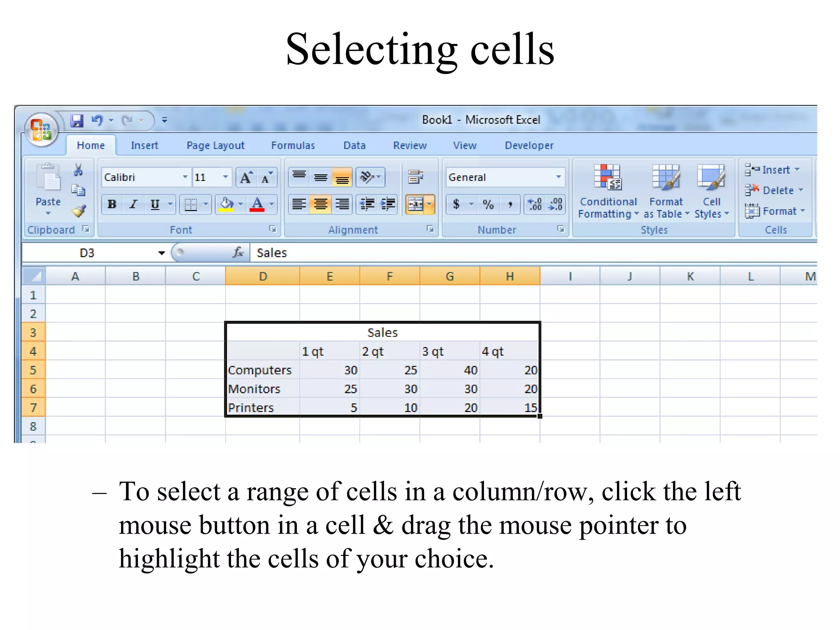Apply Comma Style format

click(x=510, y=204)
